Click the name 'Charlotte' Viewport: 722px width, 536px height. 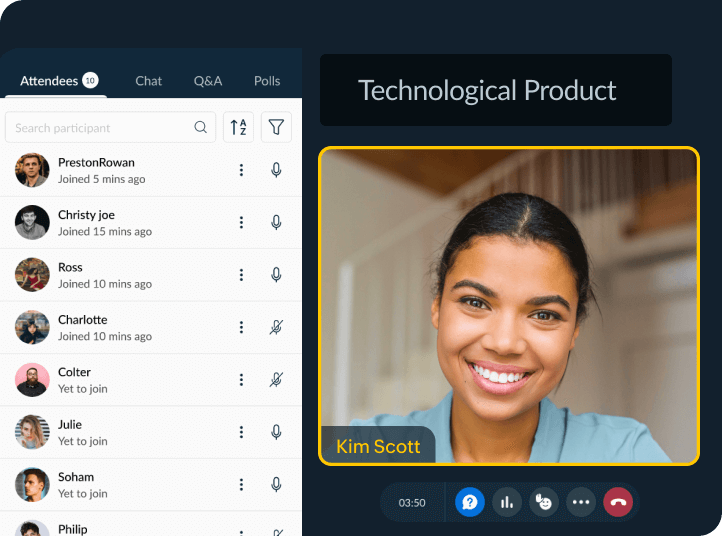click(82, 320)
